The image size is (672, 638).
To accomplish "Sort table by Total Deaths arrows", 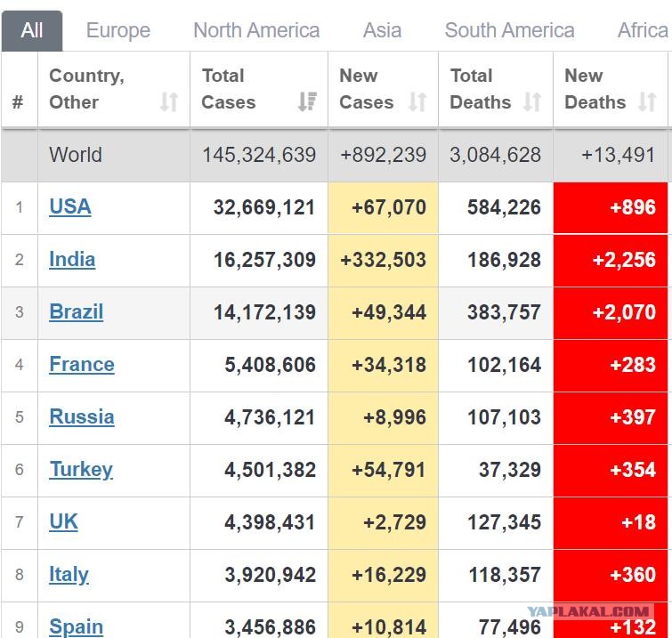I will point(532,102).
